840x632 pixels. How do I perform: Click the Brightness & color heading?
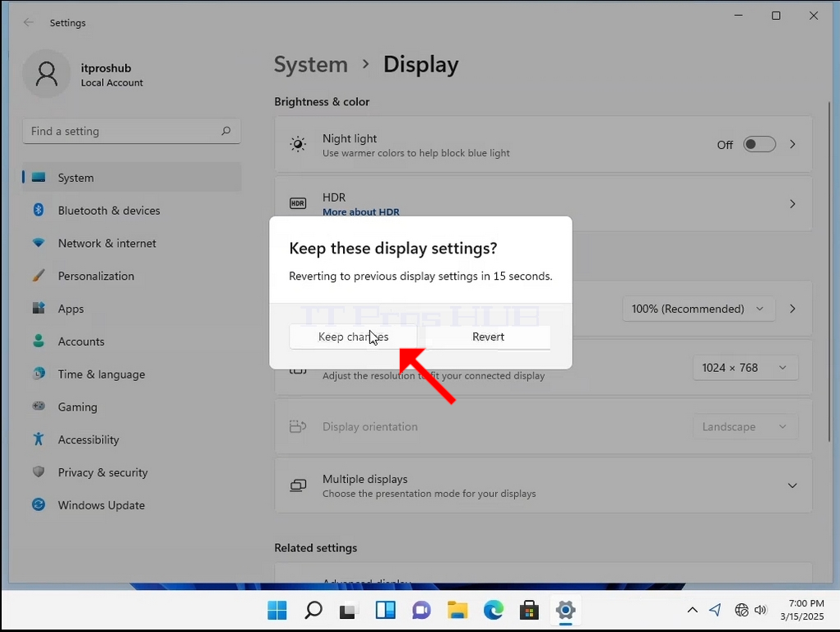point(322,102)
